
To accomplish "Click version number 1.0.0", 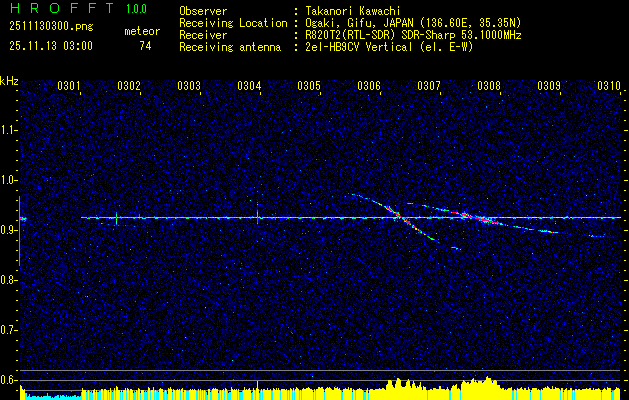I will coord(136,9).
